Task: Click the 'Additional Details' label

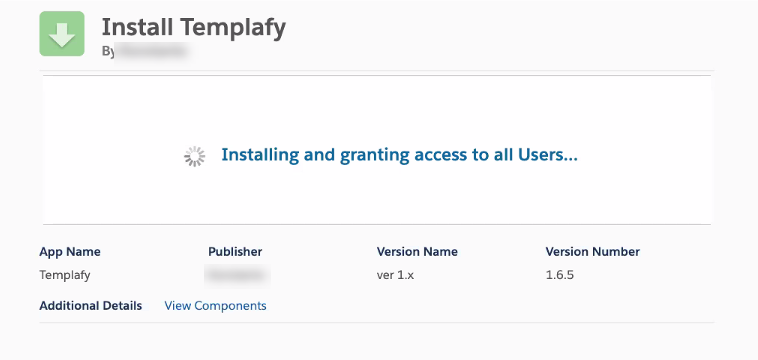Action: click(x=90, y=306)
